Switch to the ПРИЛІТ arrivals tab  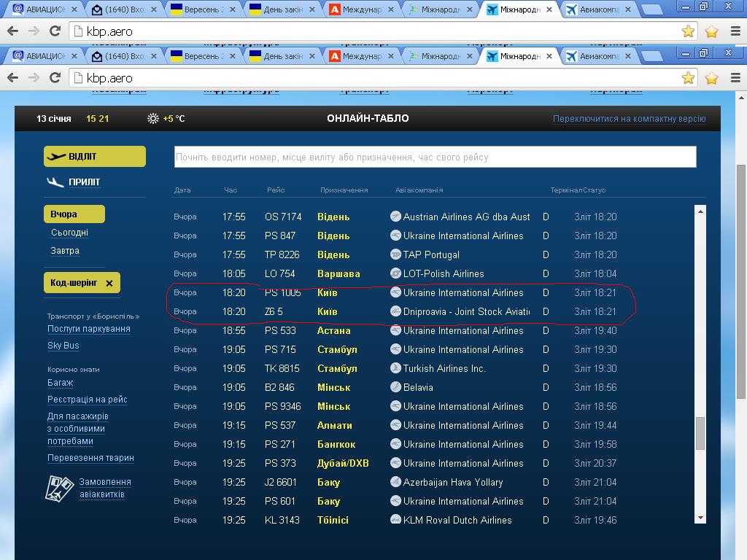[x=84, y=182]
